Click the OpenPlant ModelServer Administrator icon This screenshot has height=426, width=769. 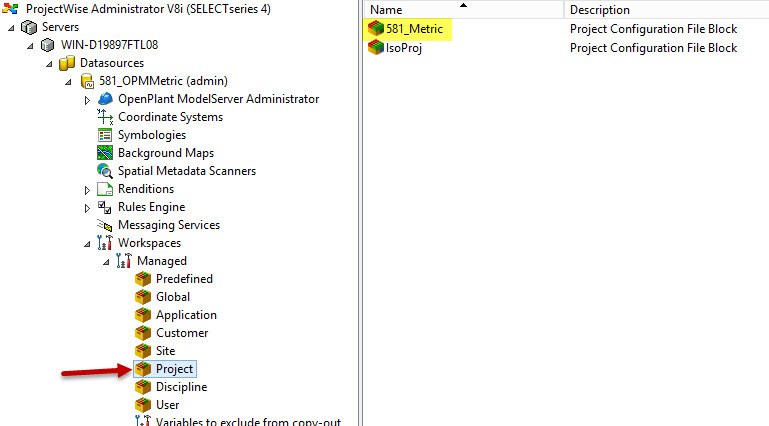click(106, 99)
